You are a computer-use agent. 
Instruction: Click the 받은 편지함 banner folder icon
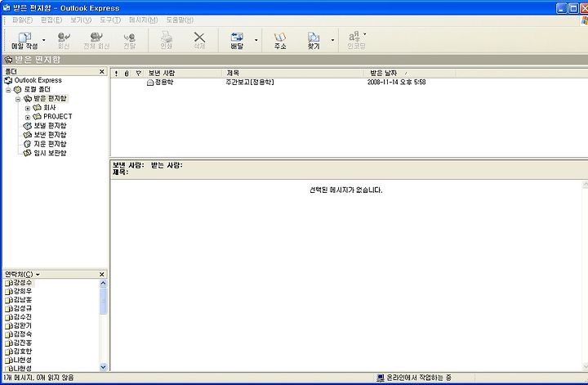coord(8,60)
